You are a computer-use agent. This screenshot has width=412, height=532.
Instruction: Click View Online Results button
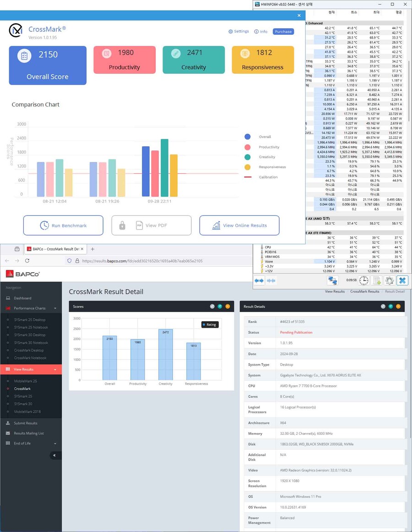239,225
